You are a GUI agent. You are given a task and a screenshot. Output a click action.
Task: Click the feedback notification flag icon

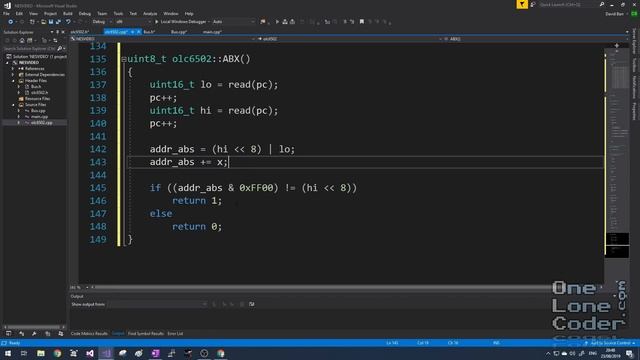coord(522,4)
